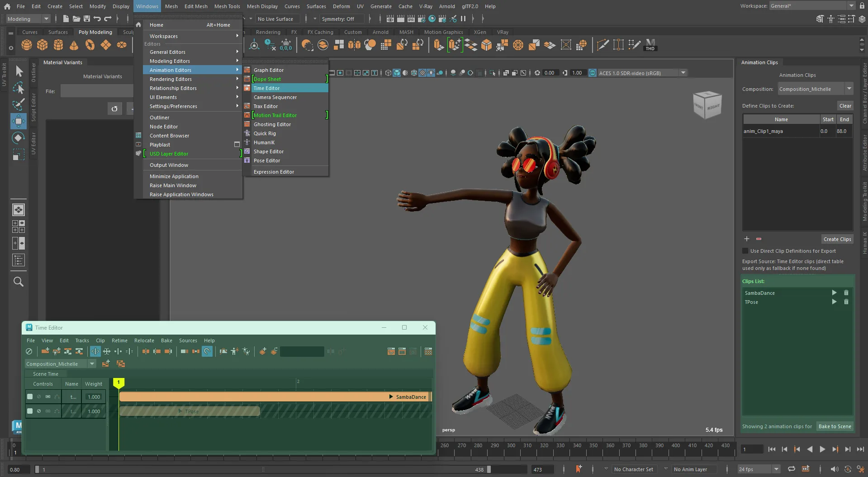
Task: Open Playblast options box
Action: click(237, 145)
